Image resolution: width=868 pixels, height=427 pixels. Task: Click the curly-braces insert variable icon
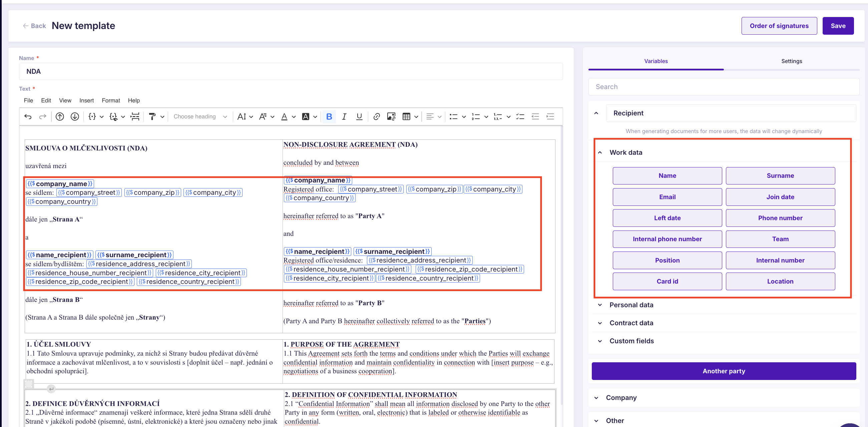[92, 117]
